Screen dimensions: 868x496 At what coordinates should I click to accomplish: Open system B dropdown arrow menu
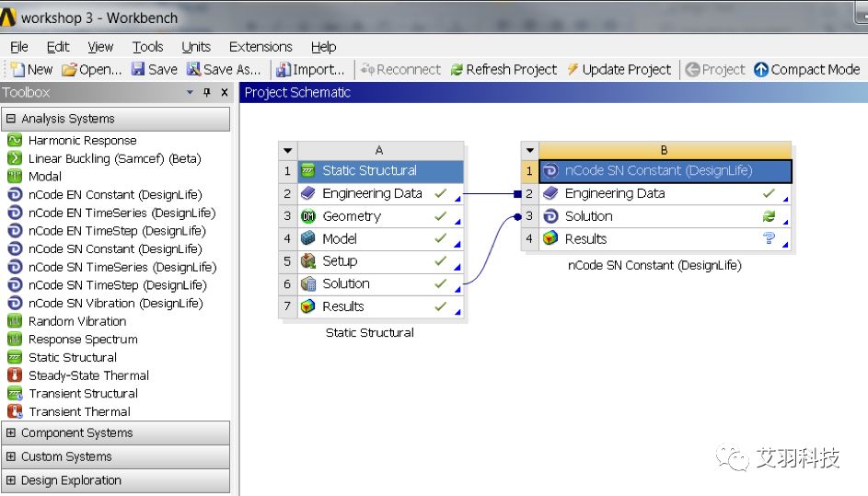530,151
